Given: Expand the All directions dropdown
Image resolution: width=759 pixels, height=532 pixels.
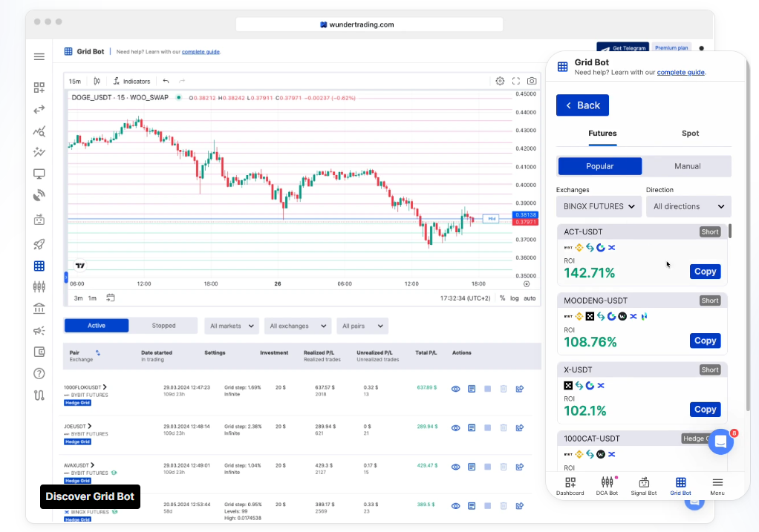Looking at the screenshot, I should 688,206.
